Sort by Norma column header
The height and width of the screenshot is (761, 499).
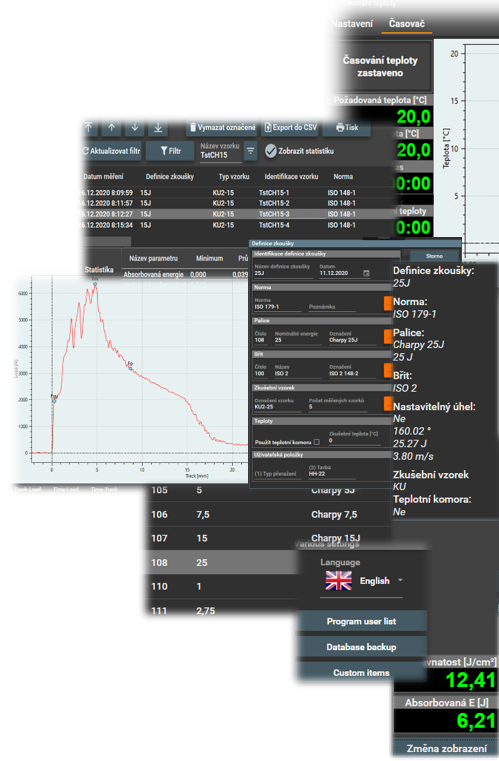[343, 177]
